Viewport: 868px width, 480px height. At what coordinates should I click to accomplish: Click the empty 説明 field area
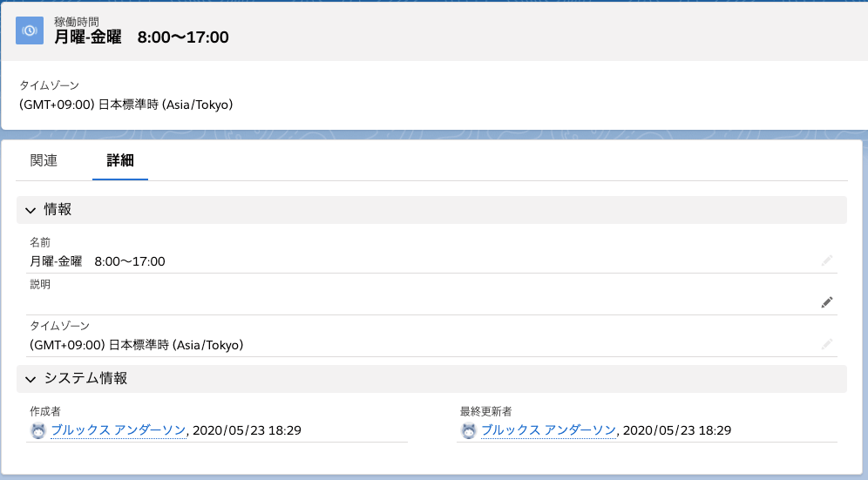coord(421,302)
